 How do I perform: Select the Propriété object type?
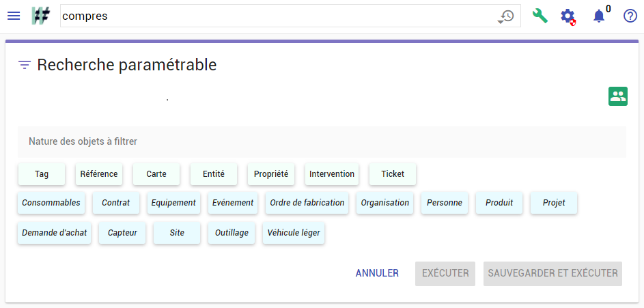tap(271, 174)
